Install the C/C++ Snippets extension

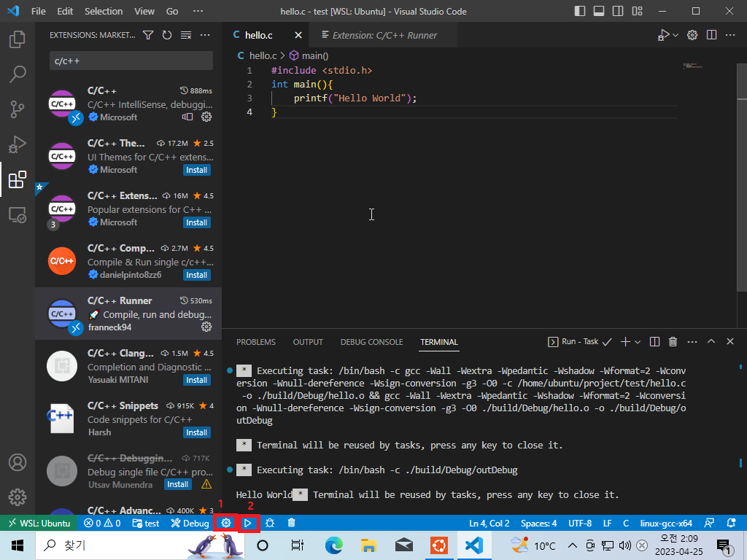[197, 432]
